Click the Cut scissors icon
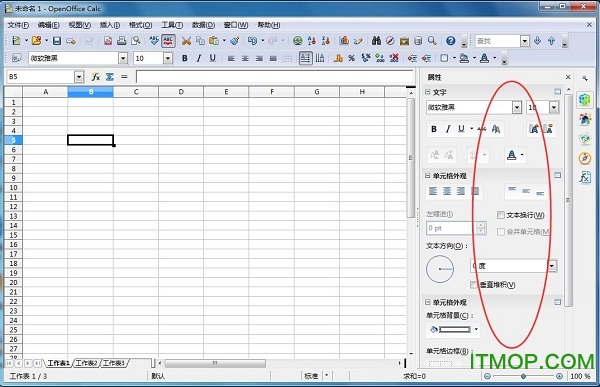The image size is (600, 387). [186, 41]
